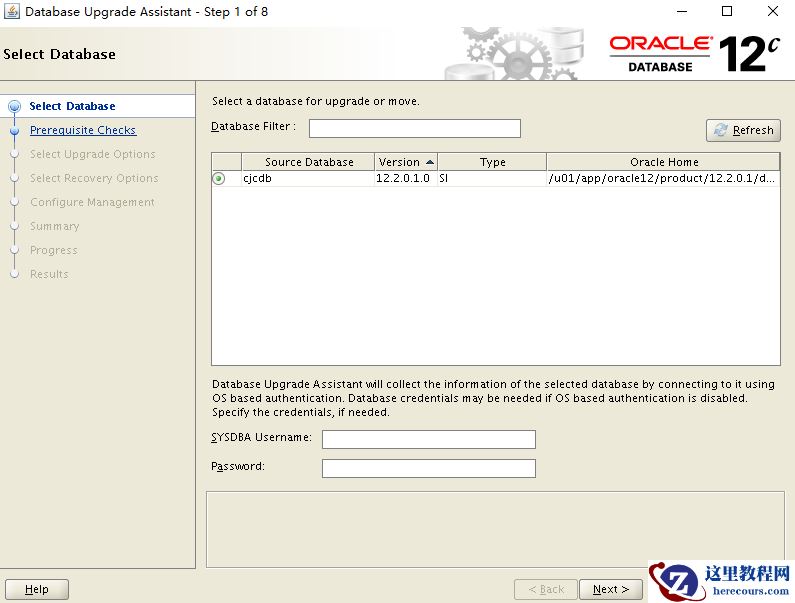Click Select Recovery Options step
The image size is (795, 603).
pos(94,178)
